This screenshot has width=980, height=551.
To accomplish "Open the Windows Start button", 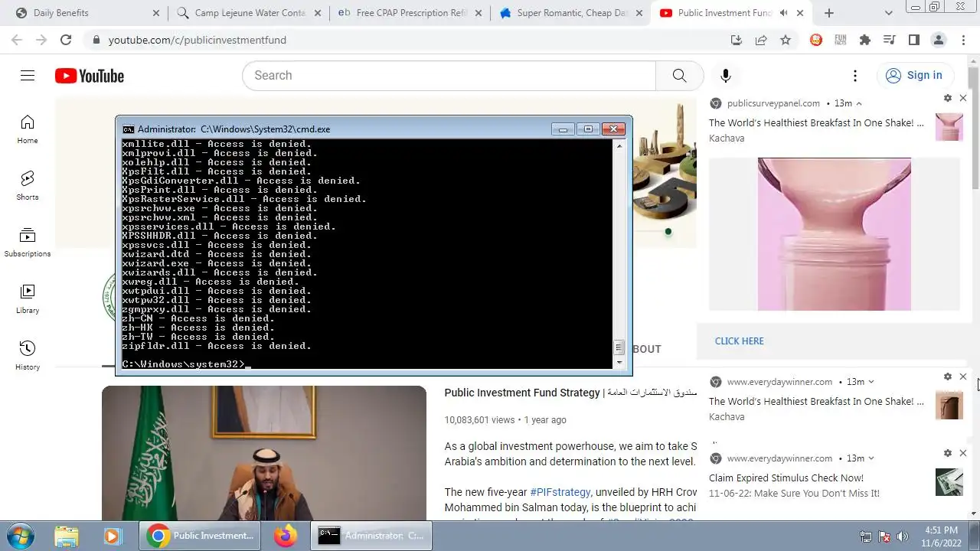I will coord(20,536).
